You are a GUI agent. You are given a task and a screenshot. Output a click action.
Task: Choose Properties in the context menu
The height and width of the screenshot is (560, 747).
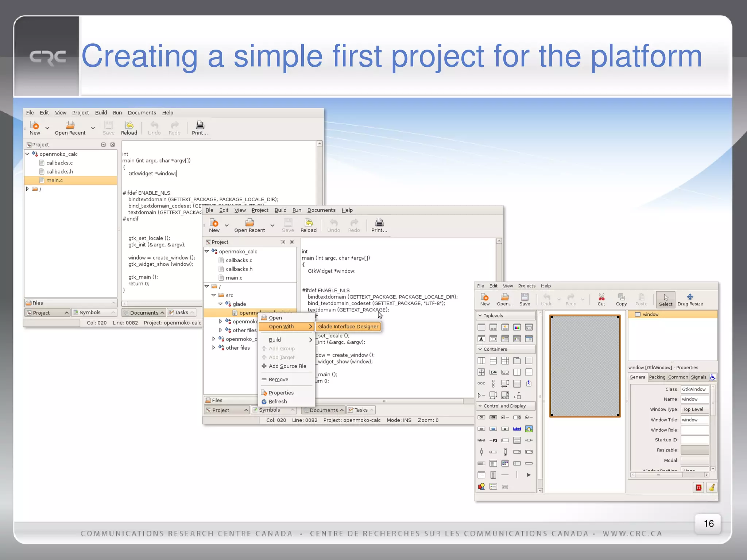[x=287, y=393]
